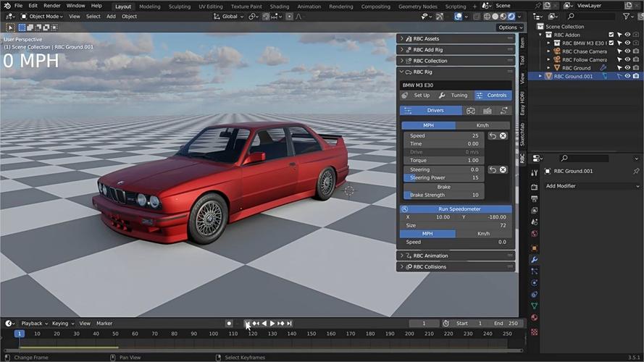Open the File menu

(x=19, y=6)
